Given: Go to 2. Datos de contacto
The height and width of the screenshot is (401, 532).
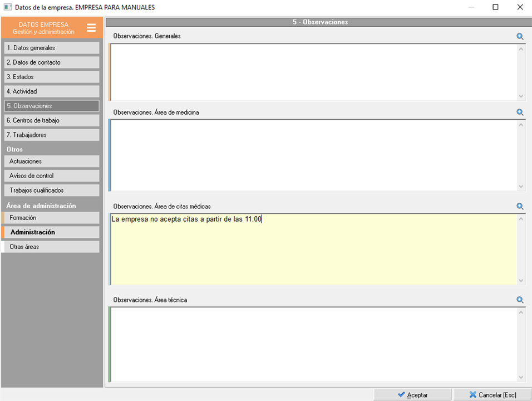Looking at the screenshot, I should click(52, 62).
